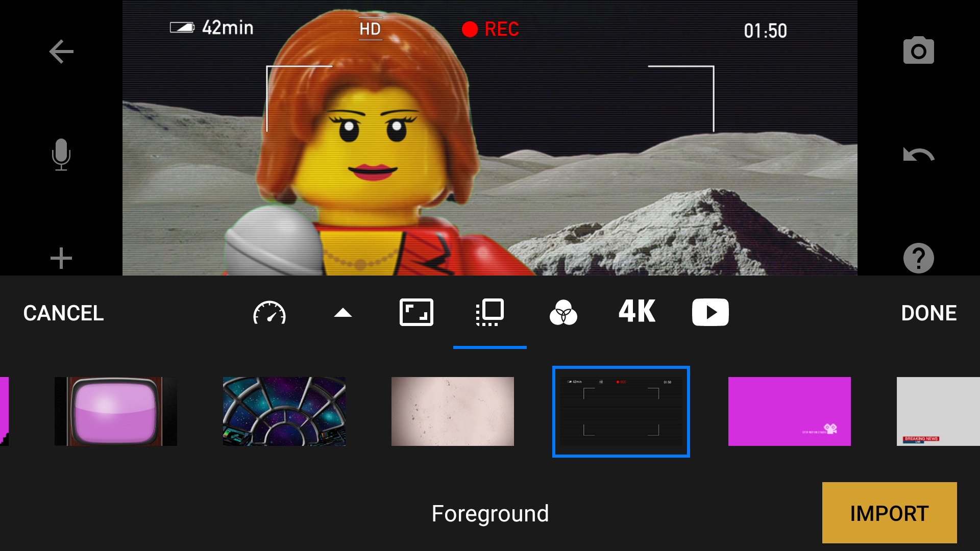980x551 pixels.
Task: Click the back arrow
Action: tap(61, 51)
